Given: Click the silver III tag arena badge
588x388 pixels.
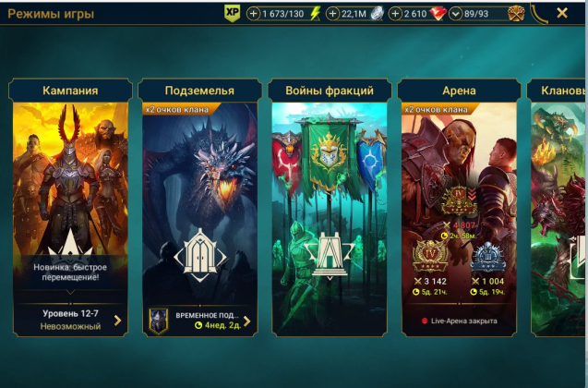Looking at the screenshot, I should [x=488, y=257].
